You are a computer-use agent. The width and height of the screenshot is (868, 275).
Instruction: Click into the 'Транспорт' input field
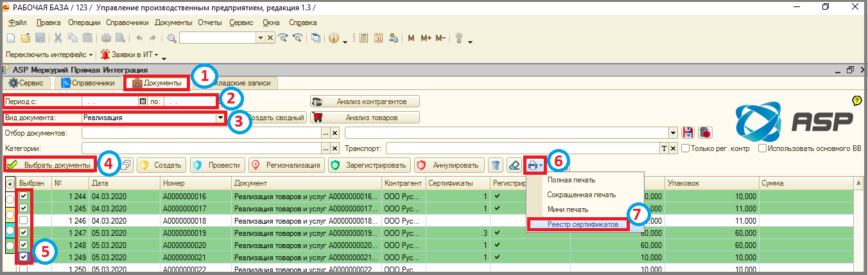pos(522,148)
